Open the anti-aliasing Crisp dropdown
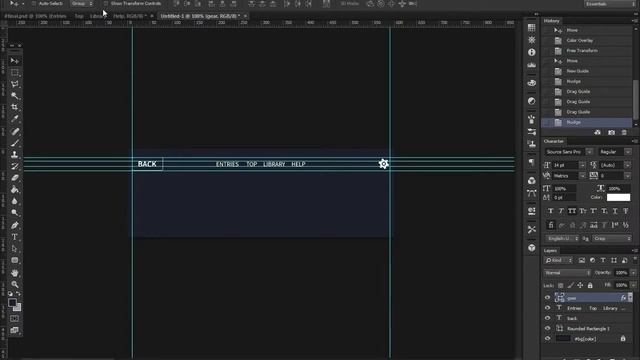Screen dimensions: 640x360 pos(612,238)
